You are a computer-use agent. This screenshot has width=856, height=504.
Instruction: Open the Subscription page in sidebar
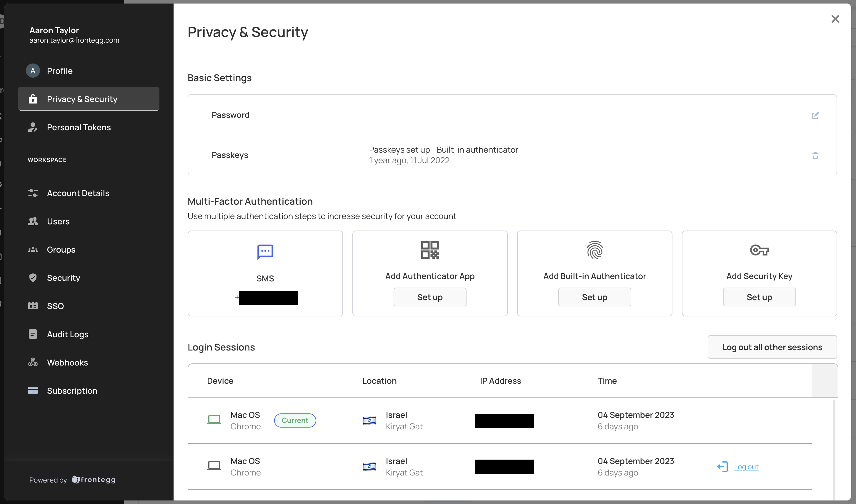coord(72,390)
